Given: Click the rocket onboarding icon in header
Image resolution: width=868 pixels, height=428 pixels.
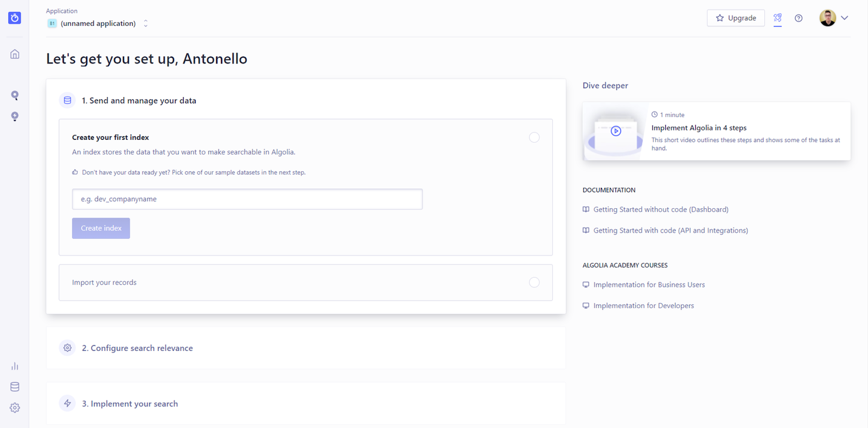Looking at the screenshot, I should point(777,18).
